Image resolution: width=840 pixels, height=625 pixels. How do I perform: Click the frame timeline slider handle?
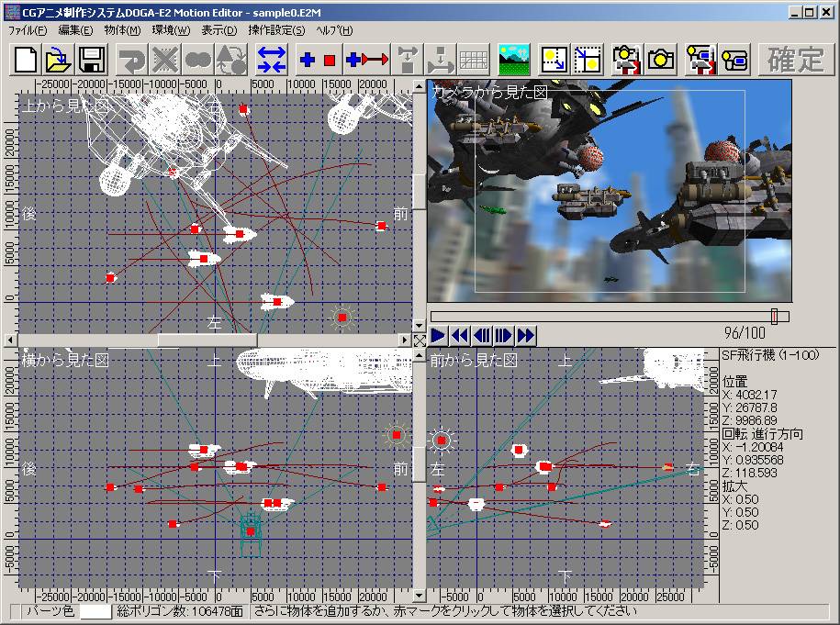(x=774, y=317)
